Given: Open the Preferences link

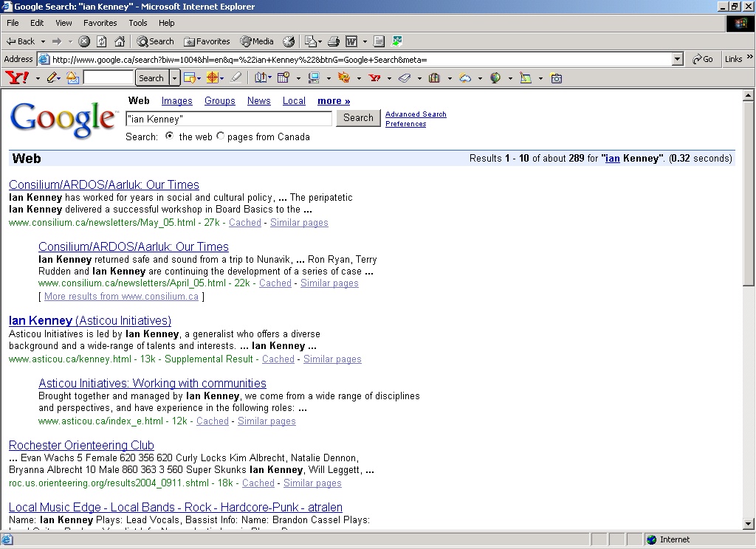Looking at the screenshot, I should [x=405, y=124].
